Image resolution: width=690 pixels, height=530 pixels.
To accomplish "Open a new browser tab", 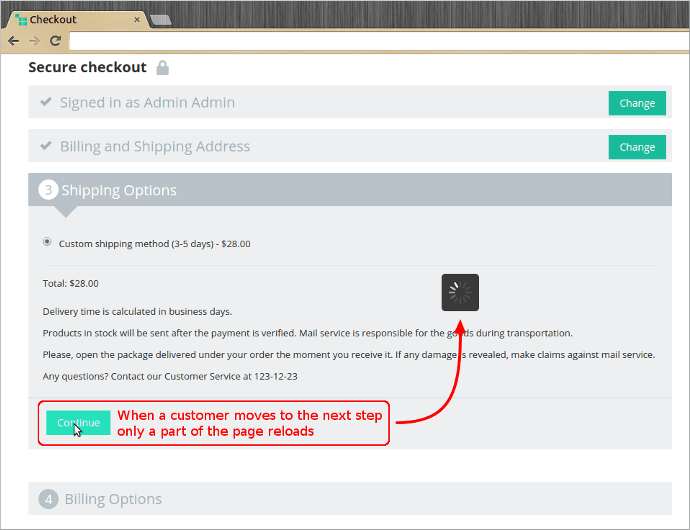I will [x=160, y=20].
